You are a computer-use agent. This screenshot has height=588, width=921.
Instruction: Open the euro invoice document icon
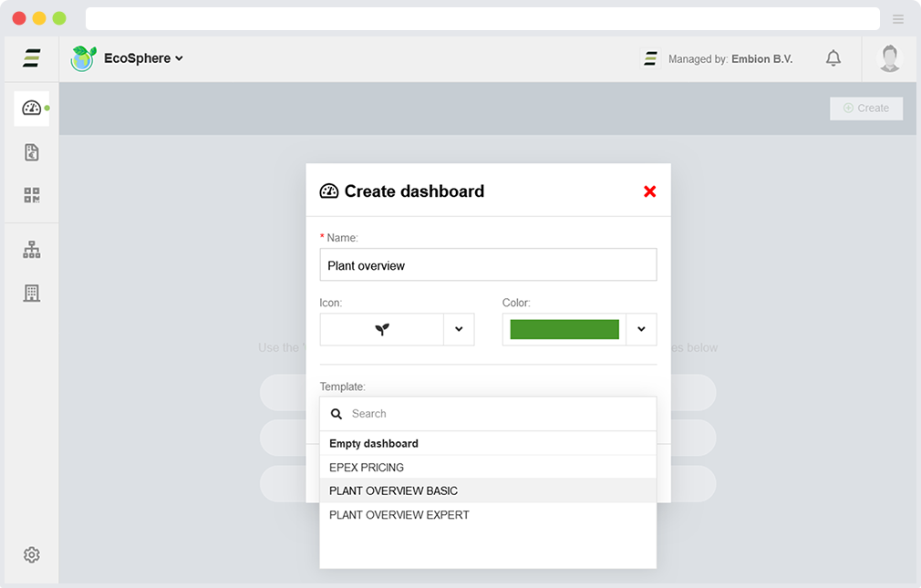32,152
